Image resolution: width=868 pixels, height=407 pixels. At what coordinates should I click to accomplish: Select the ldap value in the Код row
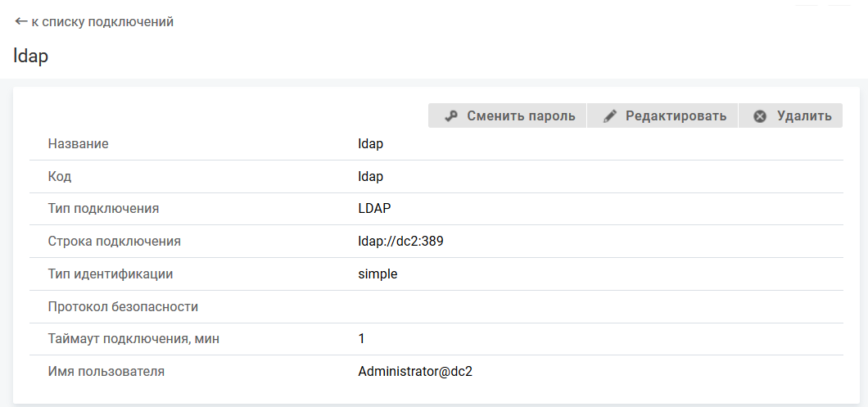pyautogui.click(x=371, y=176)
